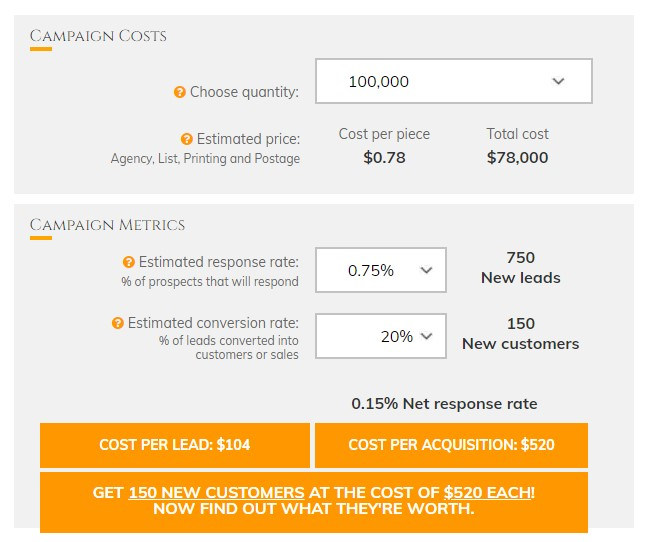This screenshot has height=542, width=646.
Task: Open the quantity dropdown showing 100,000
Action: click(454, 81)
